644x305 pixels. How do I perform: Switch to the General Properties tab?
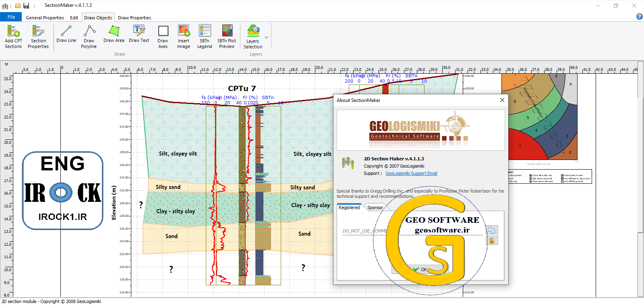click(x=45, y=18)
